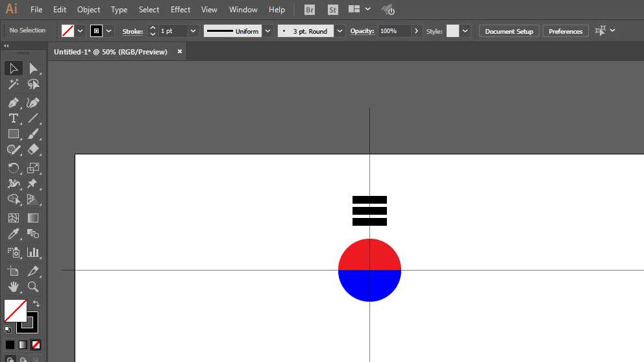Select the Symbol Sprayer tool
644x362 pixels.
tap(14, 252)
